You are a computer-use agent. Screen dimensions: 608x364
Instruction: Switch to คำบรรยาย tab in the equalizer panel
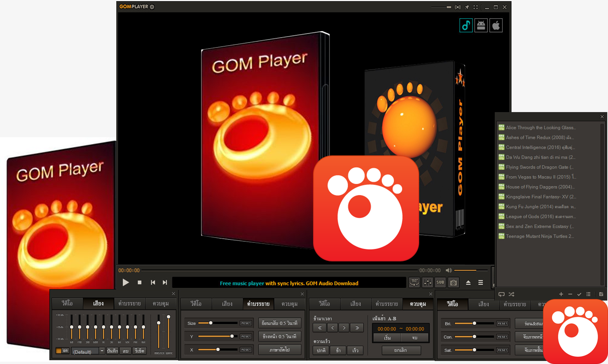click(130, 303)
